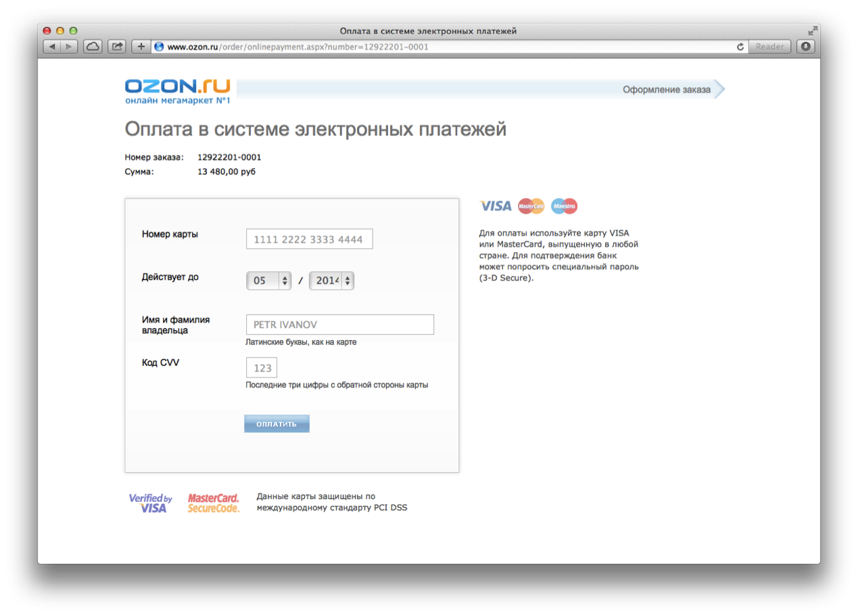
Task: Click the VISA card logo
Action: point(496,206)
